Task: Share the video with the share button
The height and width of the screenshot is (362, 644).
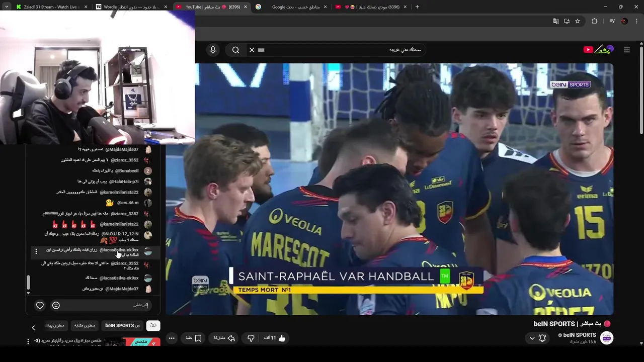Action: (x=224, y=338)
